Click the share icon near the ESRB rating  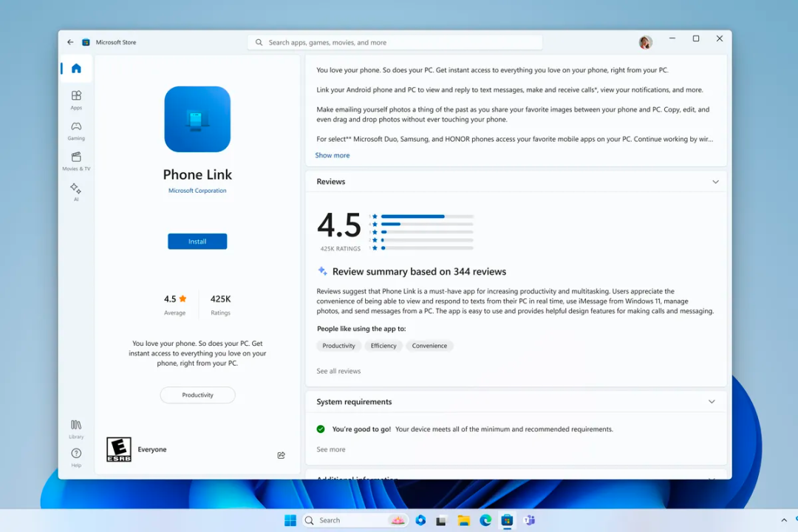click(282, 455)
